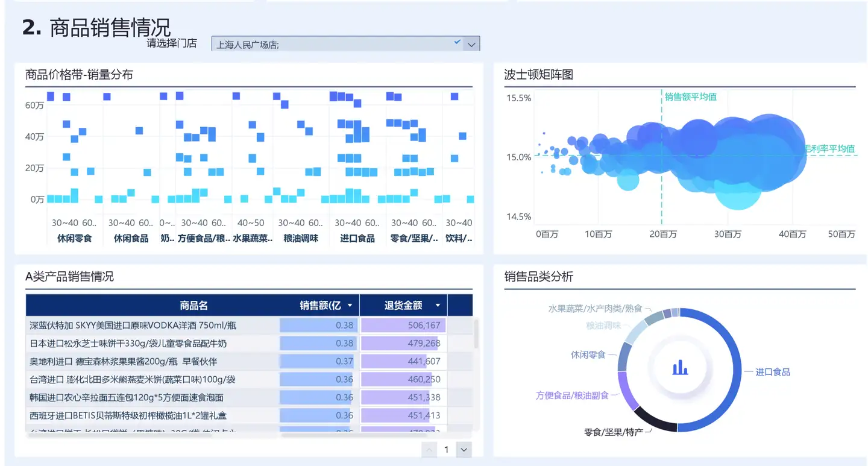Click the 波士顿矩阵图 chart title

click(x=538, y=75)
